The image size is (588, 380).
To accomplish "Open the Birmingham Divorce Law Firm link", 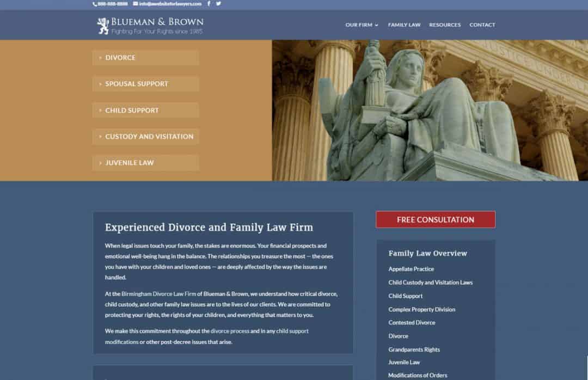I will [x=158, y=294].
